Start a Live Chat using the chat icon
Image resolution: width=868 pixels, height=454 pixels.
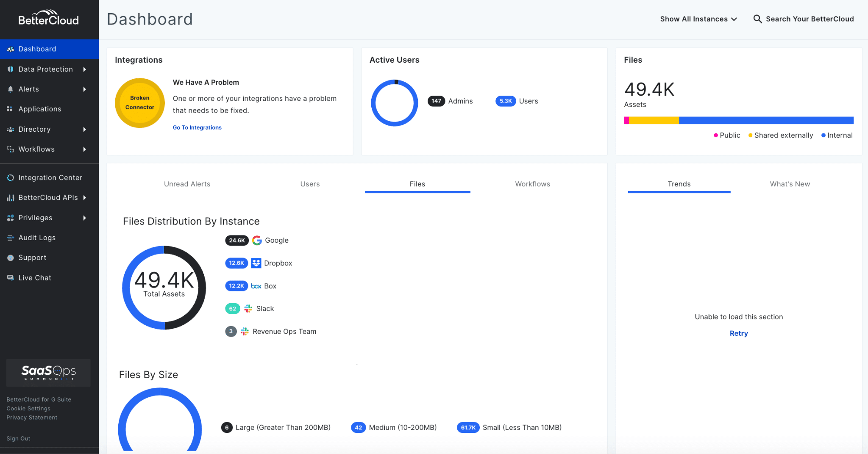(10, 277)
